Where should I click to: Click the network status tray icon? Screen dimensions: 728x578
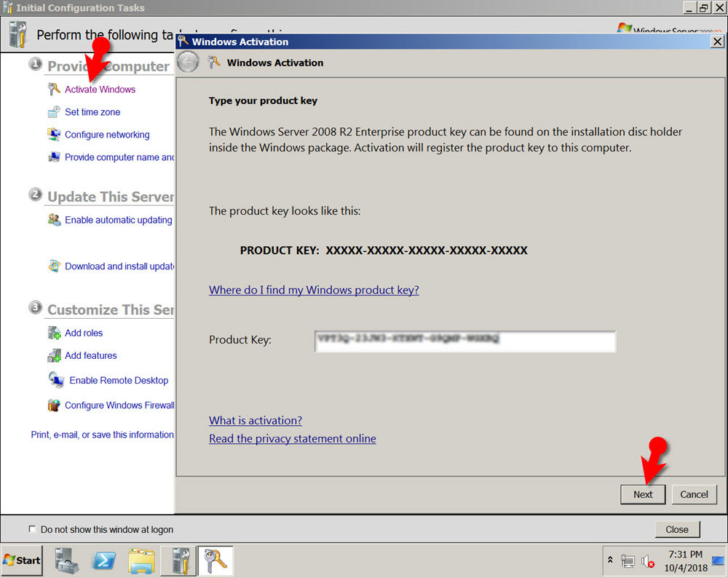[x=628, y=561]
